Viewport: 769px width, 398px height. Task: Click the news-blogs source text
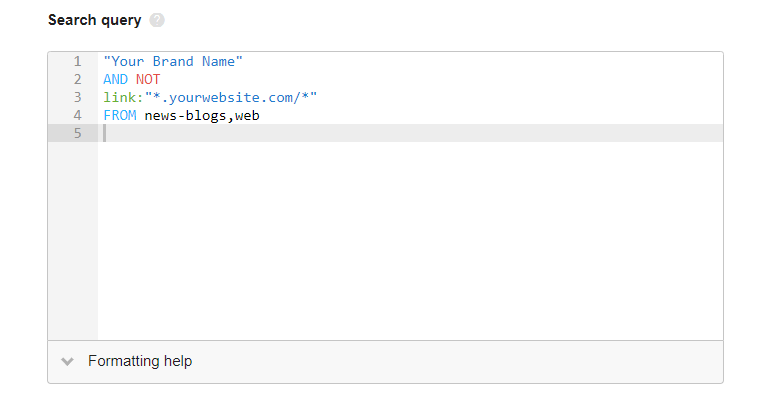tap(185, 116)
